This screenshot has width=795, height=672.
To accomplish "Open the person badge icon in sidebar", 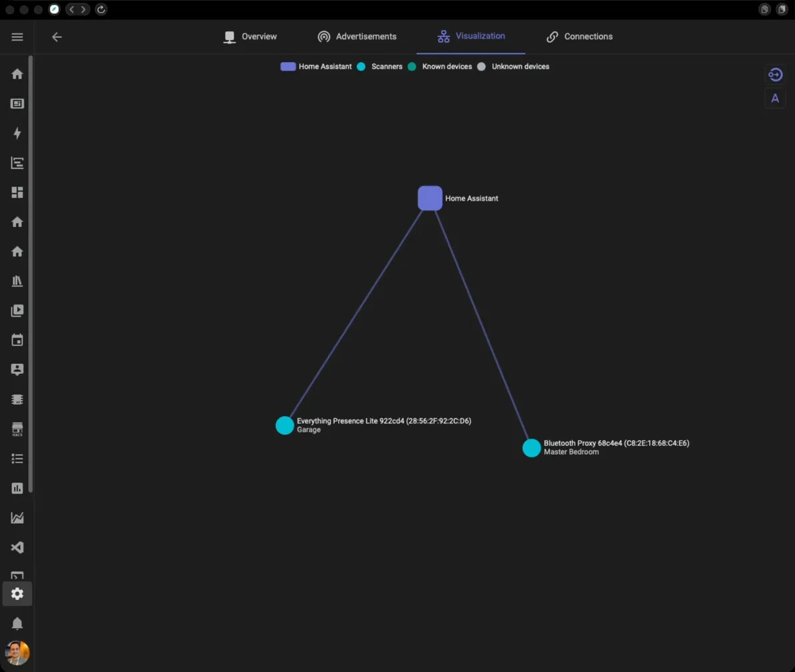I will click(x=17, y=369).
